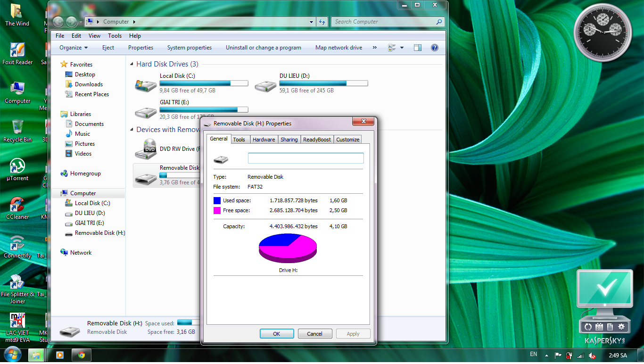This screenshot has height=364, width=644.
Task: Open the µTorrent desktop icon
Action: 17,169
